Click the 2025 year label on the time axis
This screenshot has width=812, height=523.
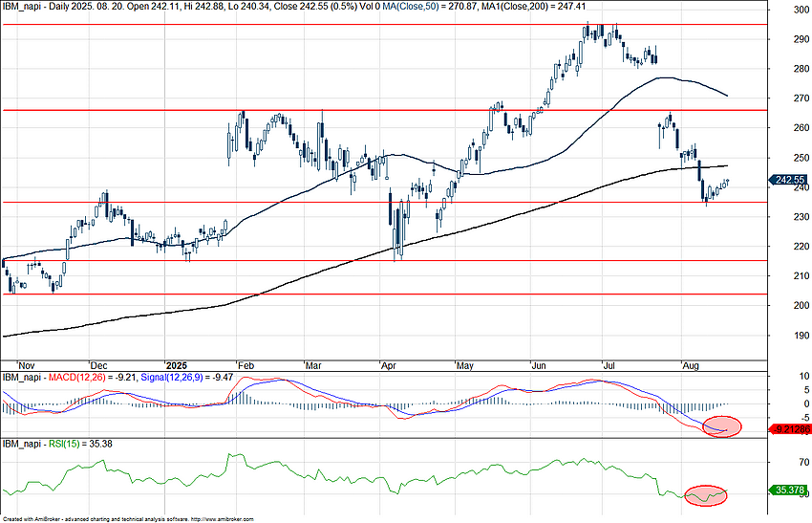click(x=177, y=366)
